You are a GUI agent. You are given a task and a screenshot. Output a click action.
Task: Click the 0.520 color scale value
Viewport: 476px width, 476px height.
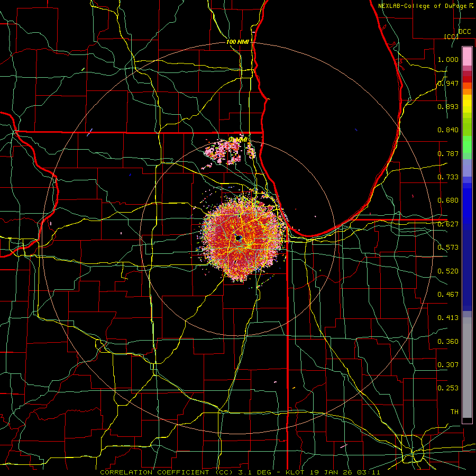pyautogui.click(x=448, y=271)
